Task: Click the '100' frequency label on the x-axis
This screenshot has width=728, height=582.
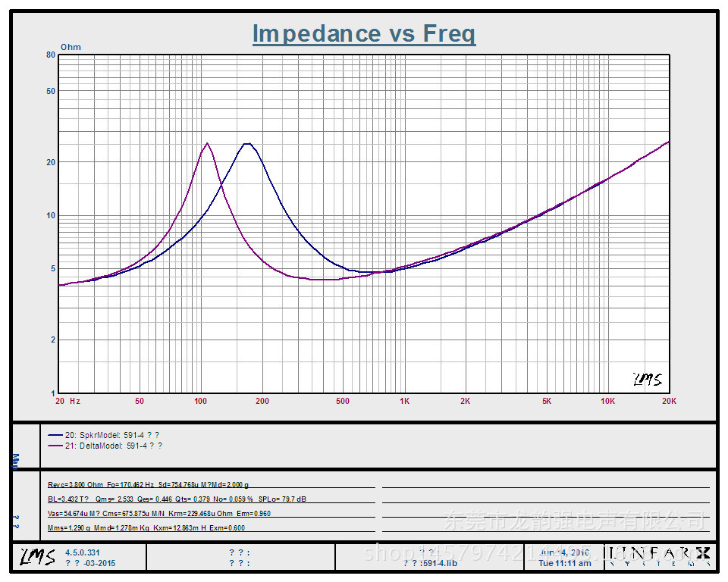Action: [x=200, y=401]
